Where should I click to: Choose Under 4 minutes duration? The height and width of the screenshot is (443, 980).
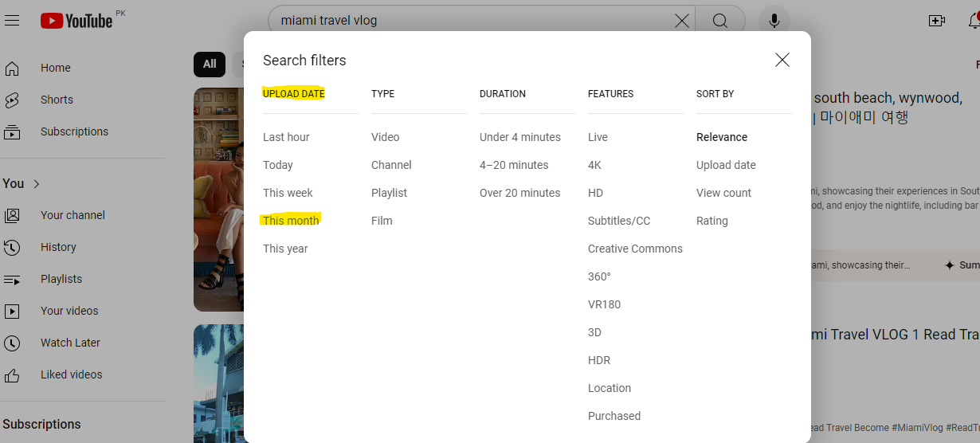click(520, 137)
